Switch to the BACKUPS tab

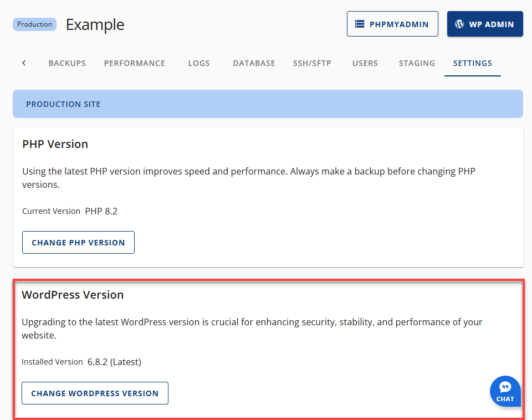tap(67, 63)
